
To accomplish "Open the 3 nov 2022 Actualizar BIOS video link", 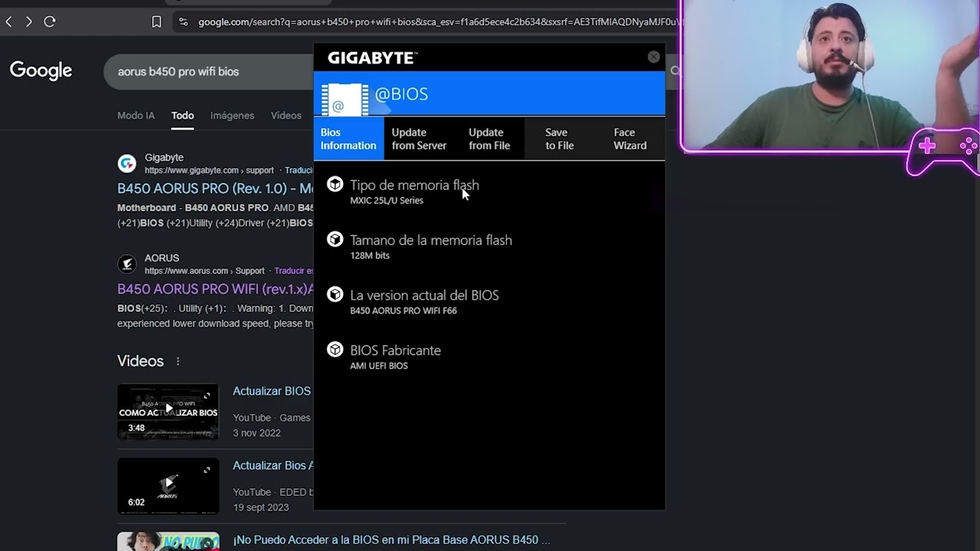I will tap(272, 391).
